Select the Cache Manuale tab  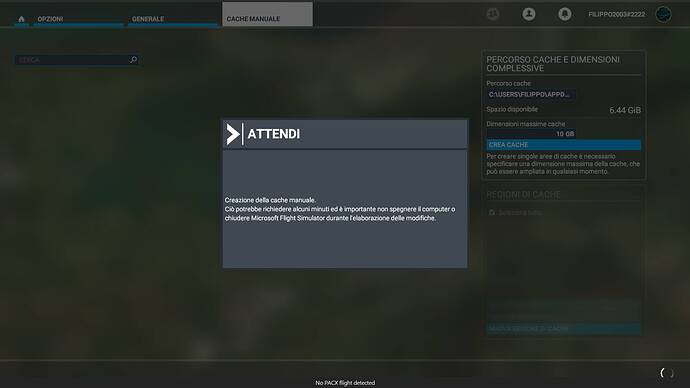tap(268, 15)
